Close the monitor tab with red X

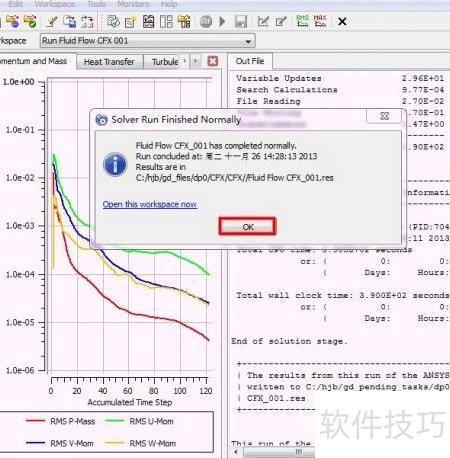tap(213, 61)
